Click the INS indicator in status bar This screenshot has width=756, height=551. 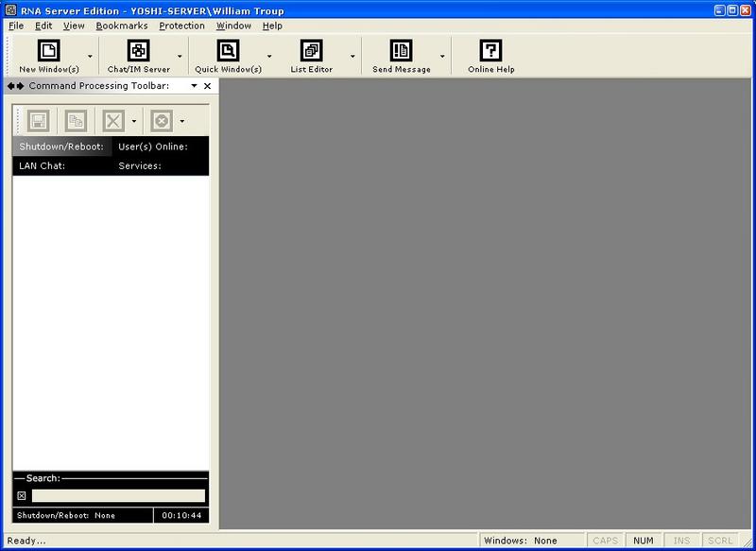(x=681, y=541)
